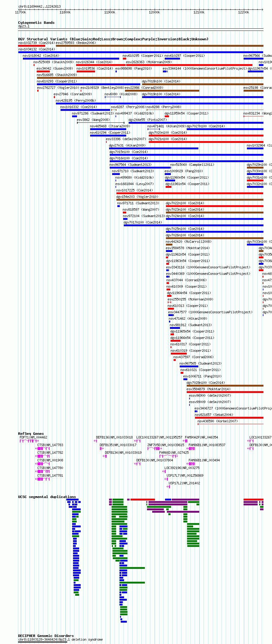272x644 pixels.
Task: Open gene DEFB136|NM_001033018
Action: click(x=114, y=437)
